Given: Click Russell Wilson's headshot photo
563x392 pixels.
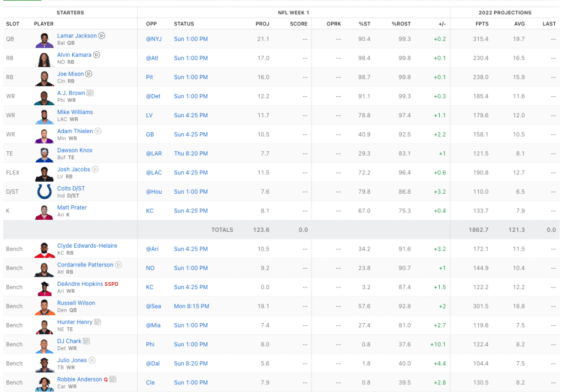Looking at the screenshot, I should [44, 306].
